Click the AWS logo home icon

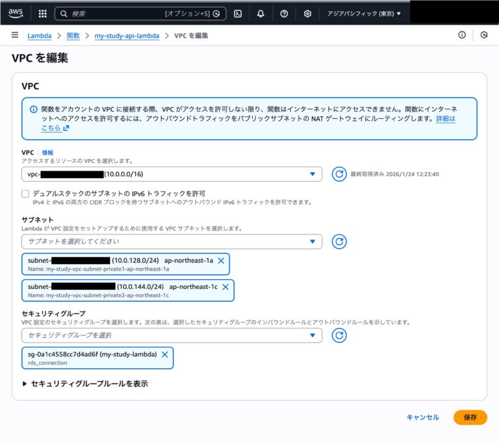coord(16,13)
